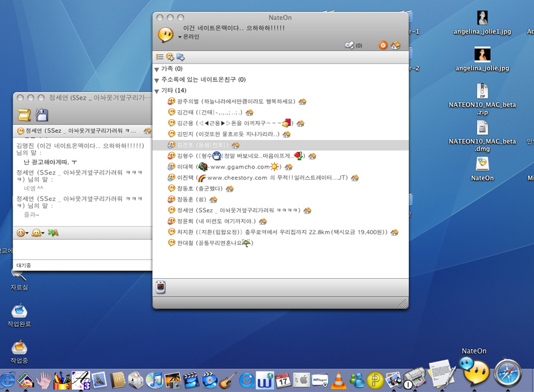Image resolution: width=534 pixels, height=392 pixels.
Task: Collapse the 가족 (0) group
Action: click(x=157, y=69)
